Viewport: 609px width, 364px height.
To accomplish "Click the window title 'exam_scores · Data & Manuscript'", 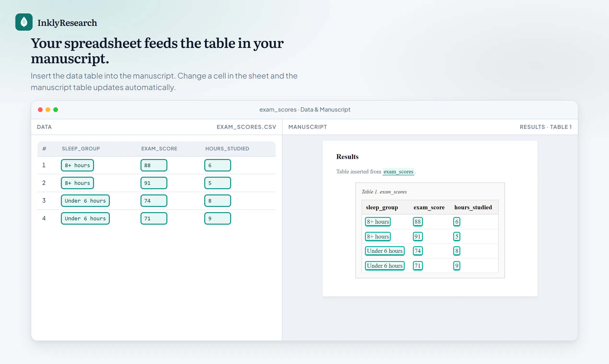I will pyautogui.click(x=305, y=110).
